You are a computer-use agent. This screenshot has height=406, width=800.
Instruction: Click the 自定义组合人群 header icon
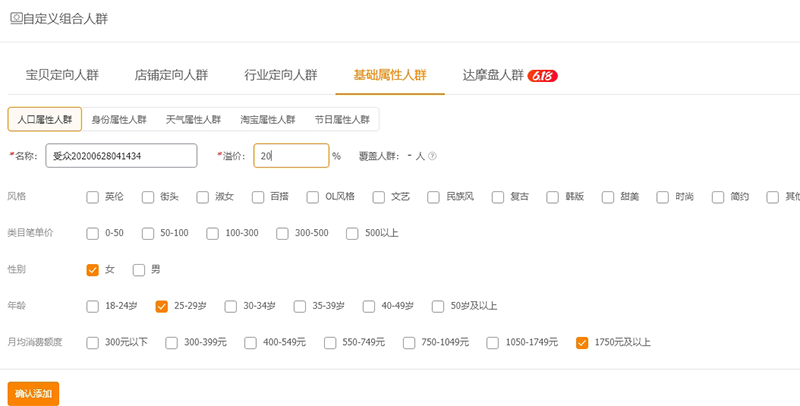15,17
